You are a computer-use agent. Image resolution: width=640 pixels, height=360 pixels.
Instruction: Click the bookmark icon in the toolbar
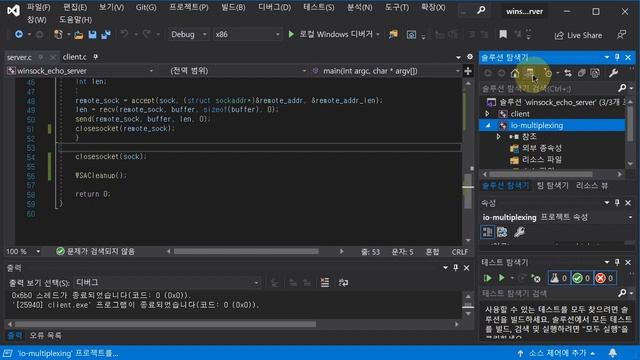(503, 35)
